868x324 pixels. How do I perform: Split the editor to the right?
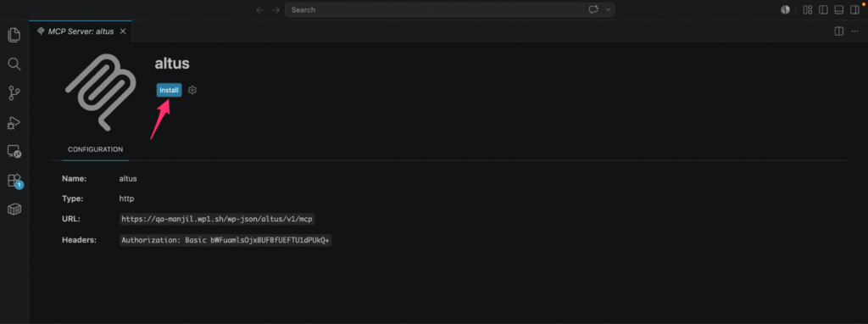point(839,31)
